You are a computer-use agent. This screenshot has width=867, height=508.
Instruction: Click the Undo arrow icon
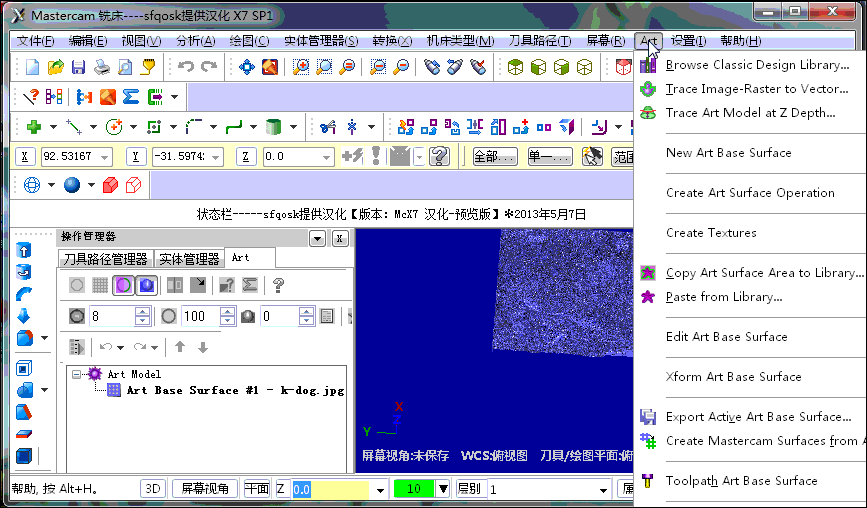click(x=186, y=67)
